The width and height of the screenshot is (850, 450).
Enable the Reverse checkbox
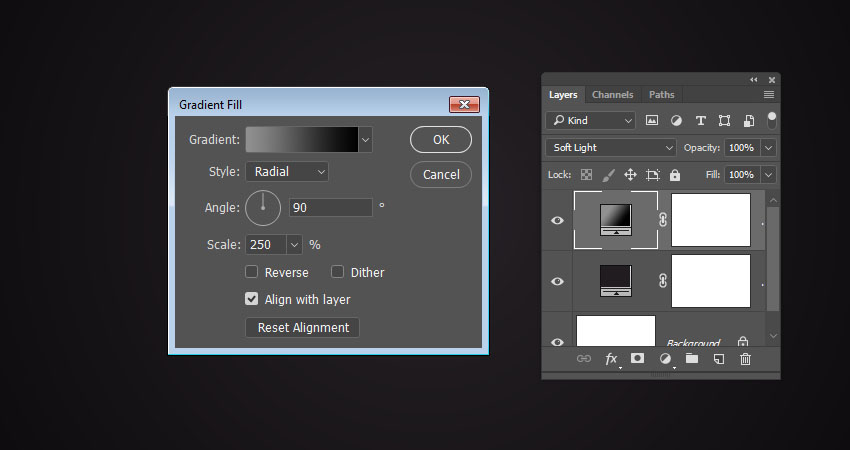(x=252, y=272)
